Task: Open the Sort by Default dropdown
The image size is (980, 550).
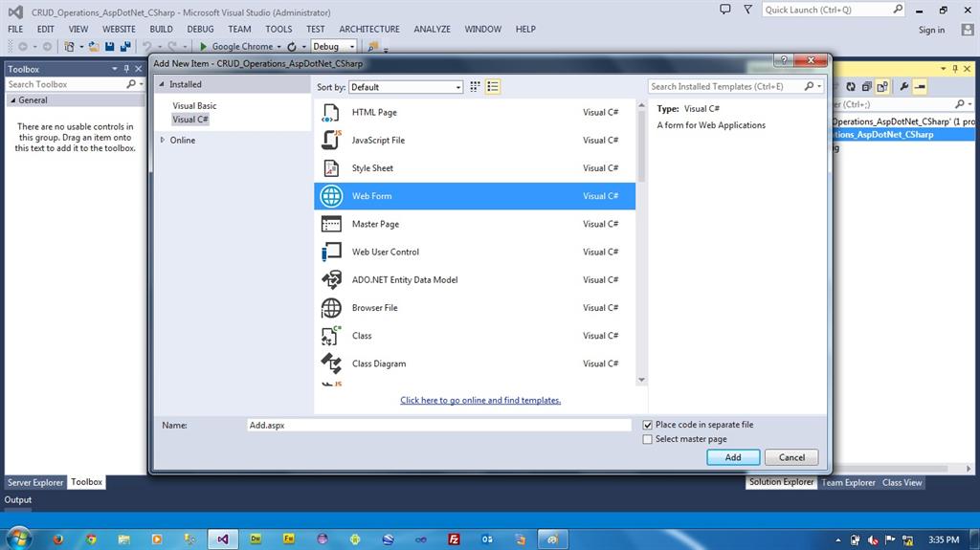Action: pos(406,87)
